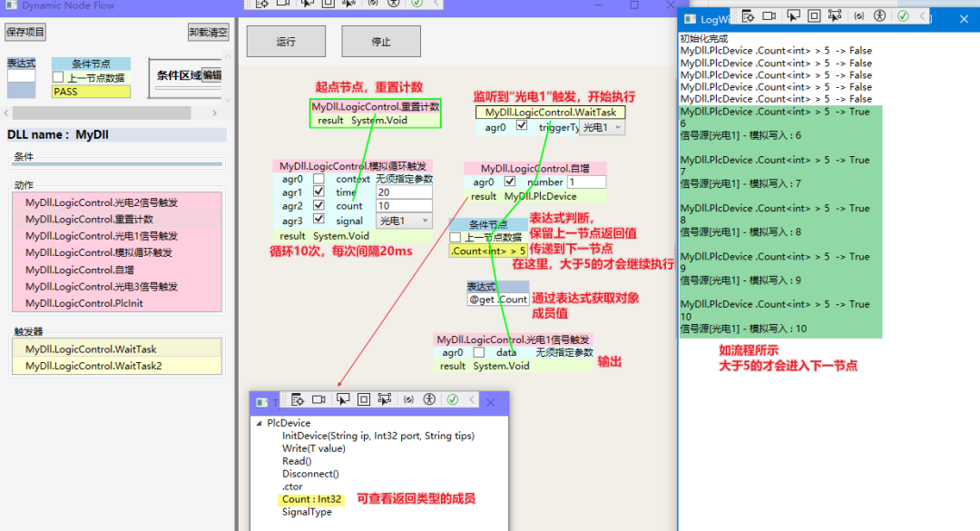980x531 pixels.
Task: Click the 卸载清空 button
Action: coord(208,32)
